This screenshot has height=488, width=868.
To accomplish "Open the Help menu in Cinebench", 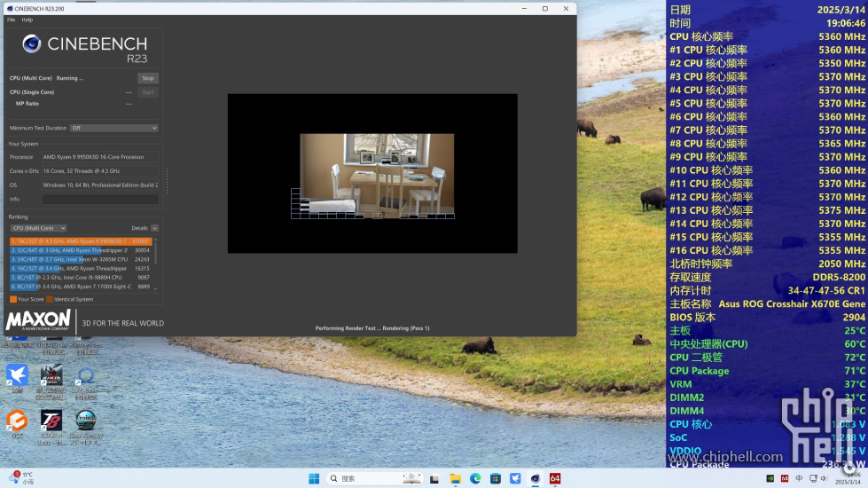I will pyautogui.click(x=27, y=20).
